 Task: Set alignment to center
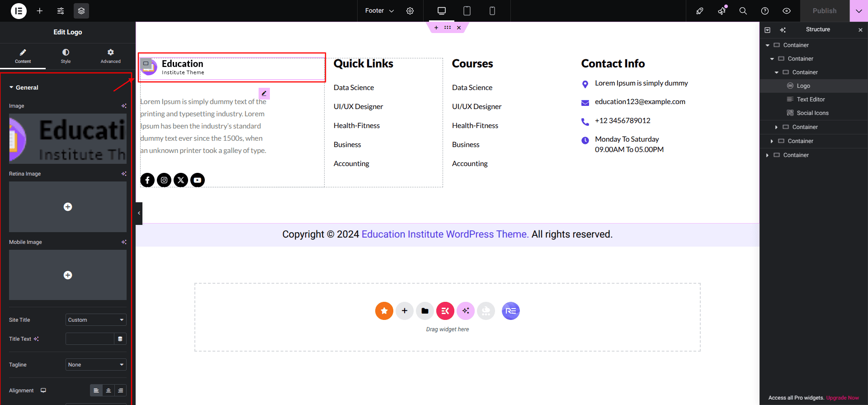pyautogui.click(x=108, y=391)
